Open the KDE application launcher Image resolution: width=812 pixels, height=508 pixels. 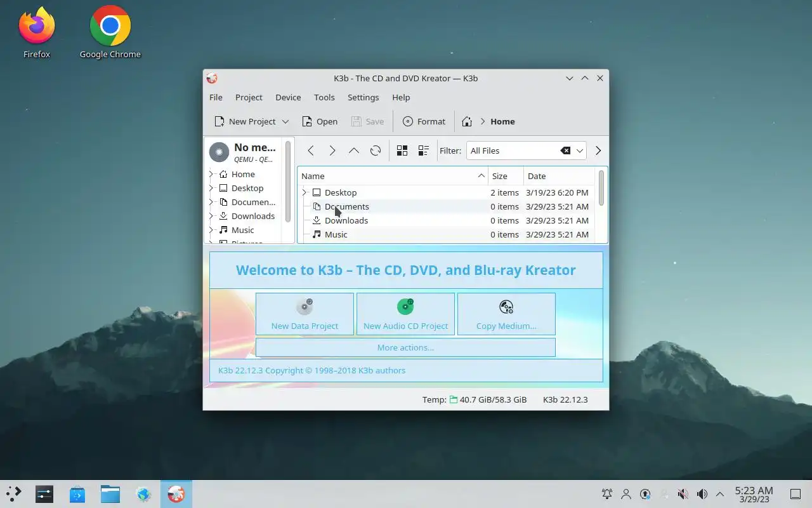(x=13, y=494)
